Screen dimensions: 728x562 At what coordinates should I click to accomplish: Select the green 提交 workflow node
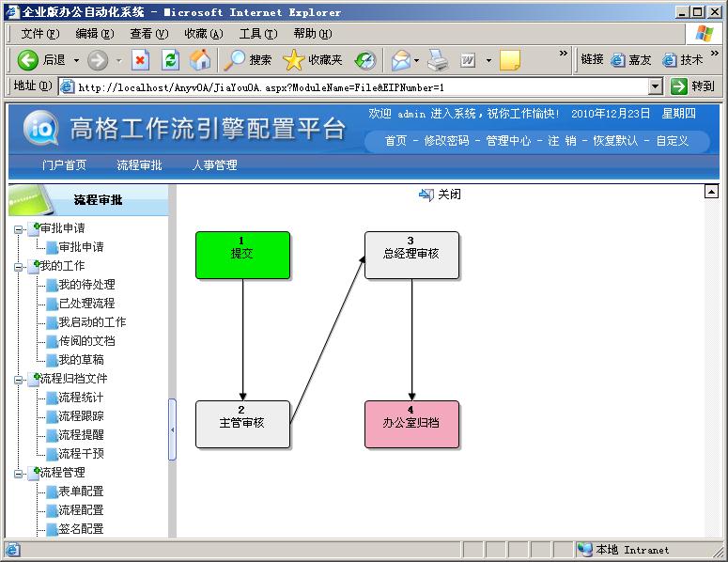click(242, 255)
